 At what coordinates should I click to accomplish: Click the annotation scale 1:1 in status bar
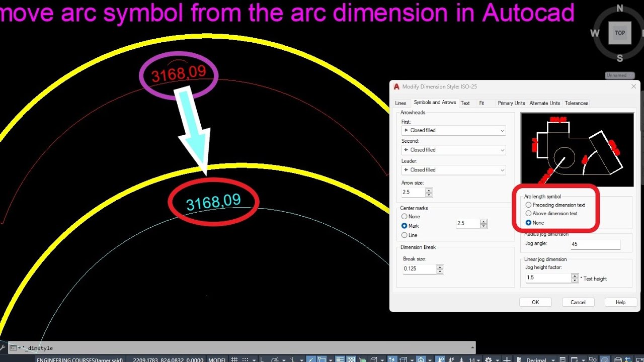point(472,359)
